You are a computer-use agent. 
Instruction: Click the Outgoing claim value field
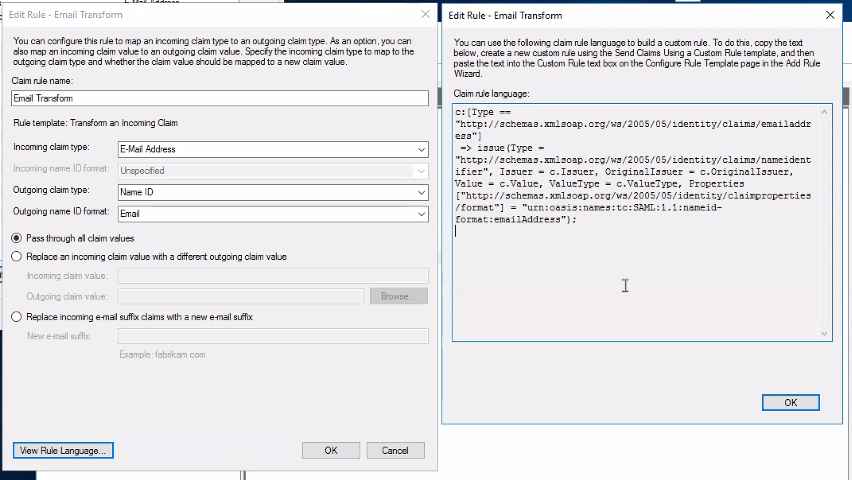240,296
